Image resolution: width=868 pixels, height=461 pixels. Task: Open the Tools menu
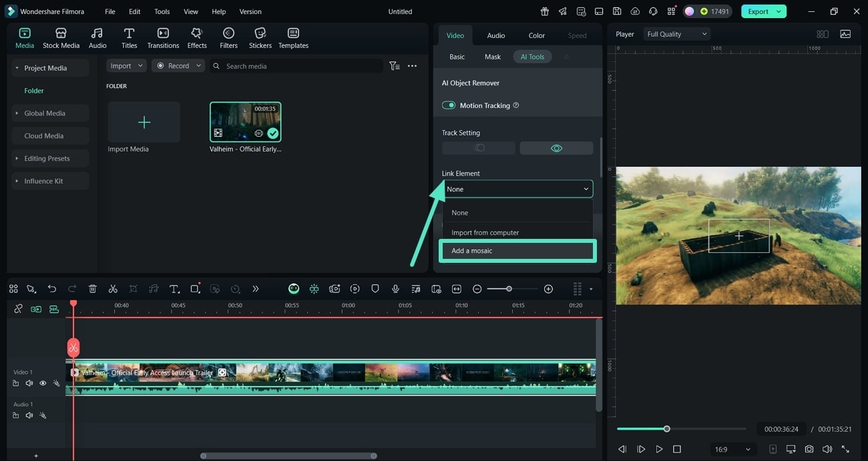(162, 11)
